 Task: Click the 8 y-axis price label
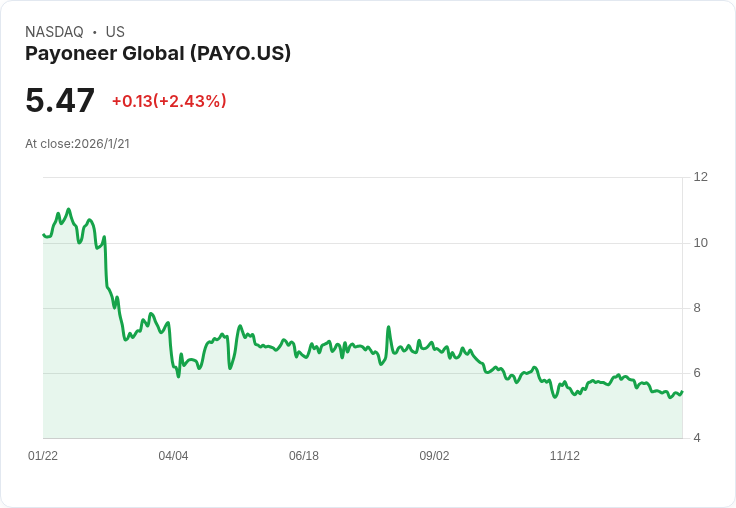click(x=697, y=308)
